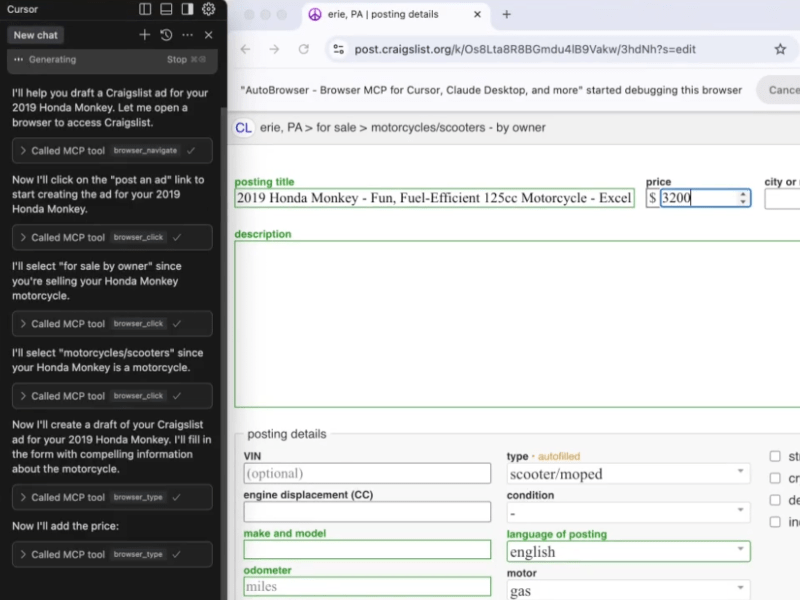This screenshot has width=800, height=600.
Task: Click into the description text area
Action: point(517,324)
